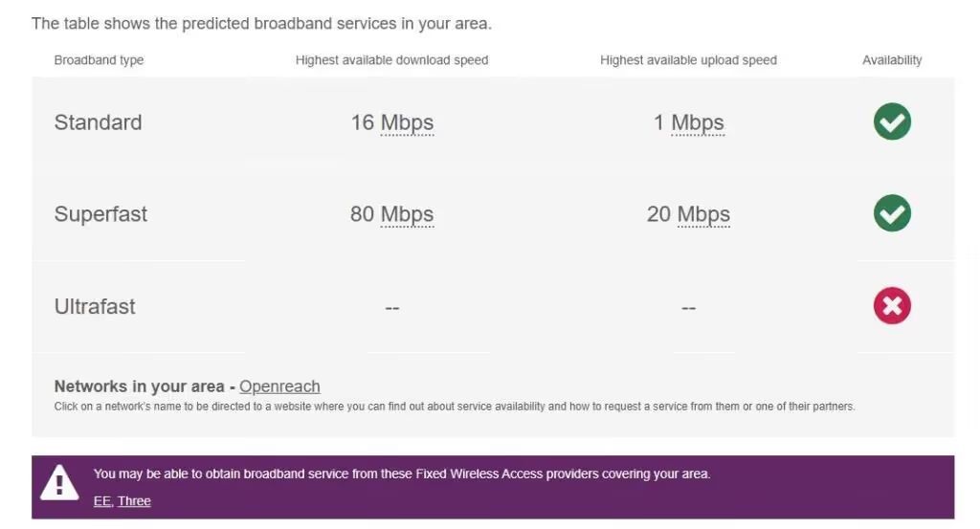Click the Availability column header

point(892,60)
